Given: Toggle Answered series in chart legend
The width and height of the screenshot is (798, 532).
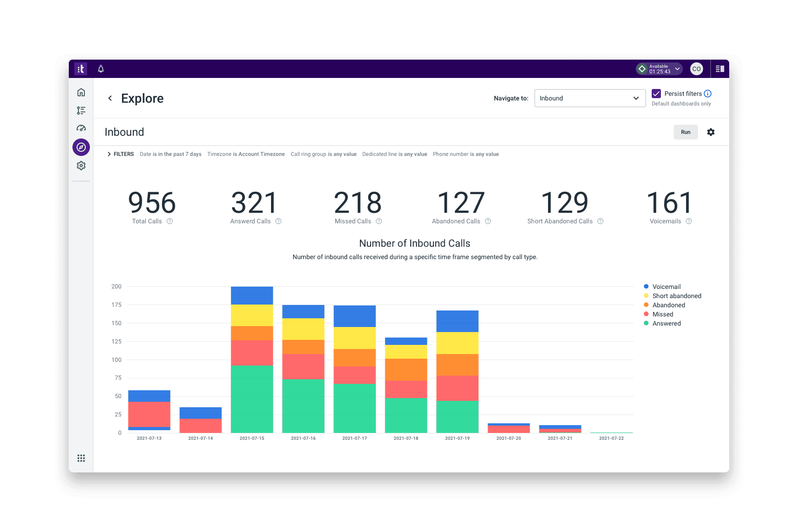Looking at the screenshot, I should [666, 323].
